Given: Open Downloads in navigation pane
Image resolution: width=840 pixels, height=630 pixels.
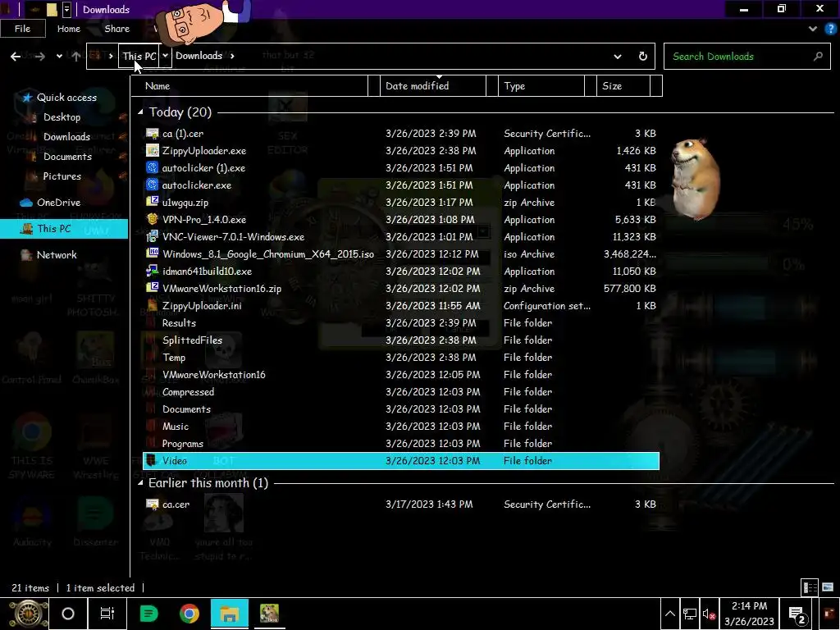Looking at the screenshot, I should 66,137.
